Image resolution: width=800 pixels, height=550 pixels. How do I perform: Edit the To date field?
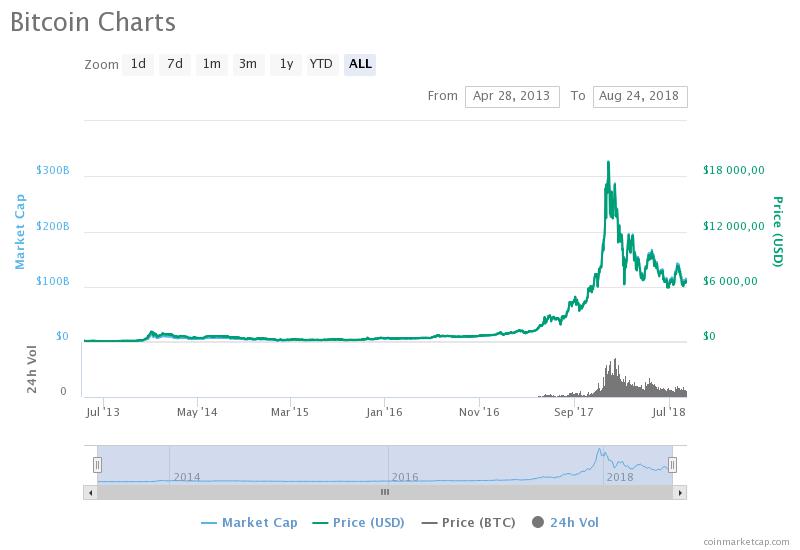[640, 96]
